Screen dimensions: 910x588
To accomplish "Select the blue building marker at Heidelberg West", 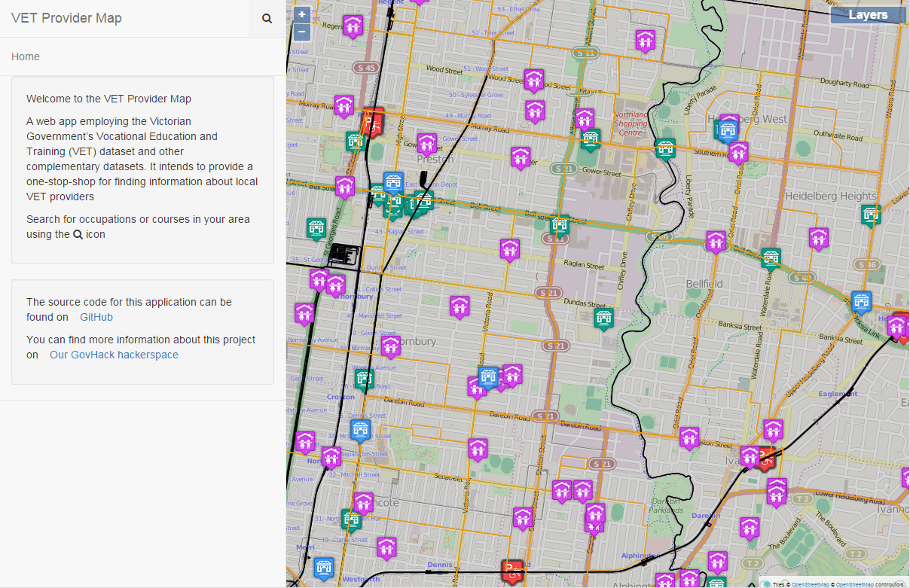I will (x=727, y=130).
